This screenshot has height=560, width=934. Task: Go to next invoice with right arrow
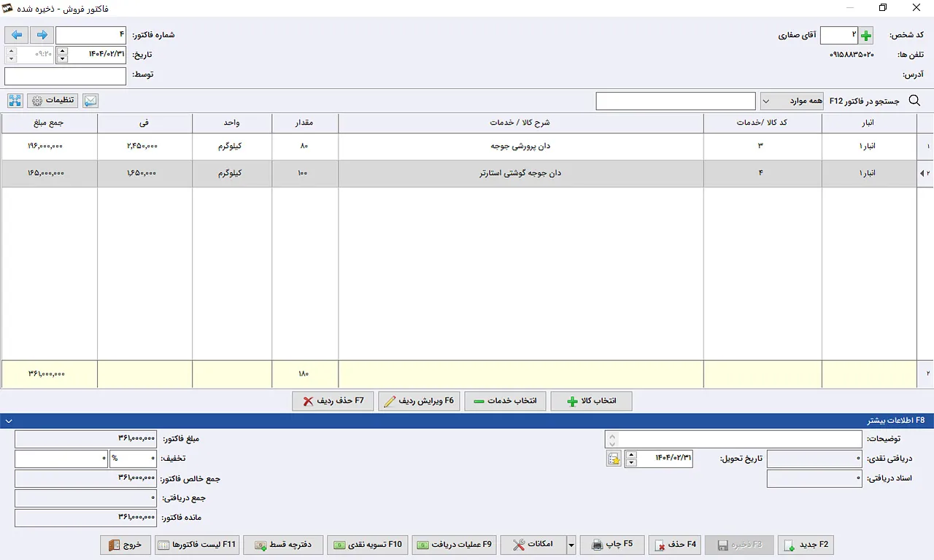[41, 35]
